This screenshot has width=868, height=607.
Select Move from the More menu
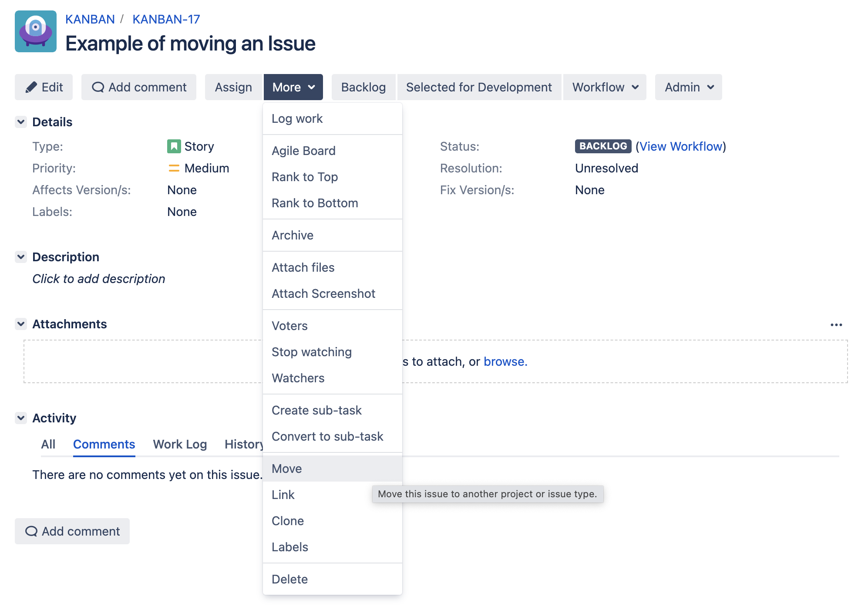(x=287, y=469)
